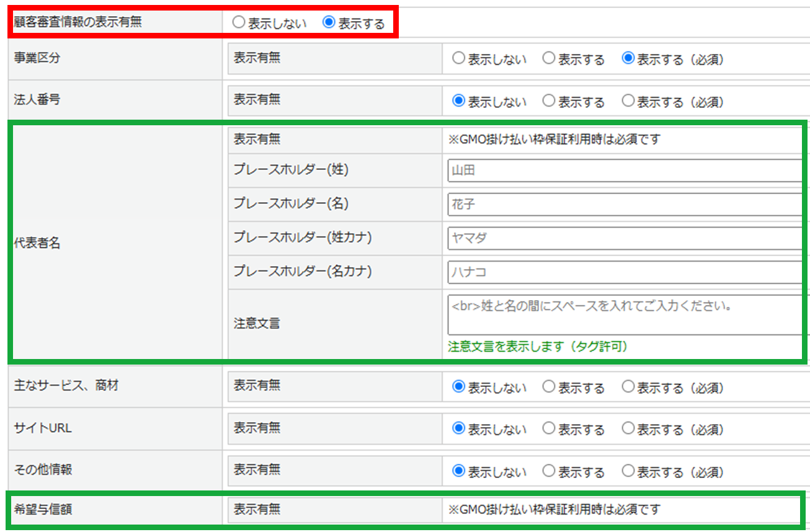Select 表示する for 顧客審査情報の表示有無
This screenshot has width=810, height=532.
tap(329, 24)
